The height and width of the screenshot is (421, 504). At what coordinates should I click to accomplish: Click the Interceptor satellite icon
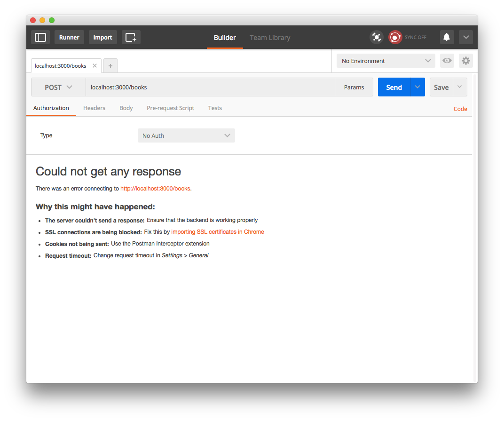376,37
